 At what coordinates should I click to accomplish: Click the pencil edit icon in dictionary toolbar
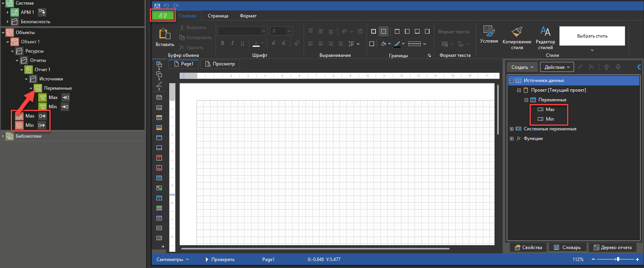[580, 67]
